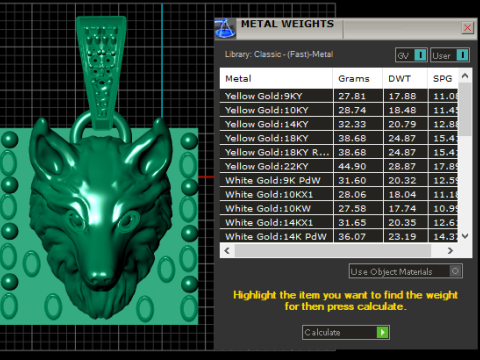Viewport: 480px width, 360px height.
Task: Click the 17.88 DWT value
Action: click(x=402, y=96)
